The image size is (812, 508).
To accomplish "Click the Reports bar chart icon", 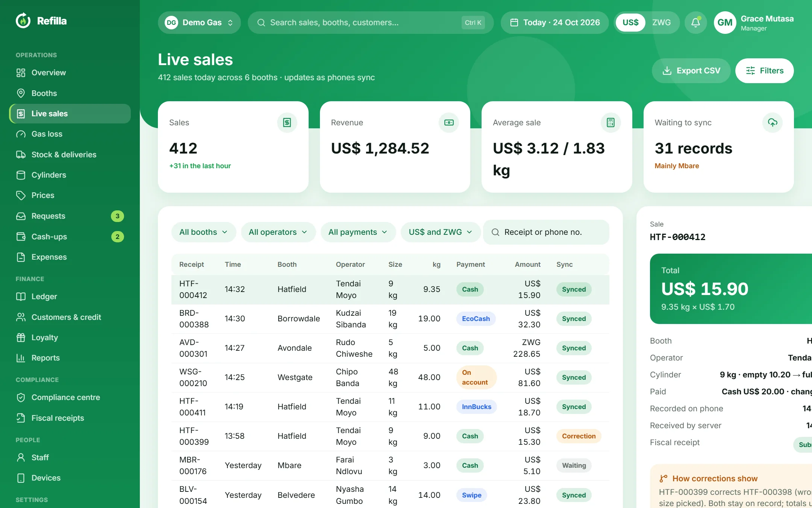I will (x=21, y=358).
